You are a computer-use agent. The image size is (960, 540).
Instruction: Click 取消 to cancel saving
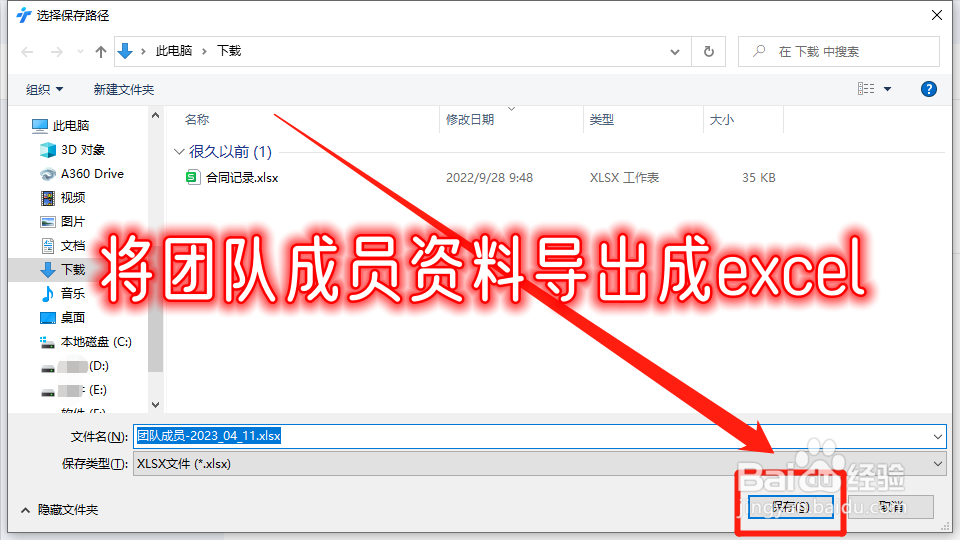pyautogui.click(x=891, y=507)
